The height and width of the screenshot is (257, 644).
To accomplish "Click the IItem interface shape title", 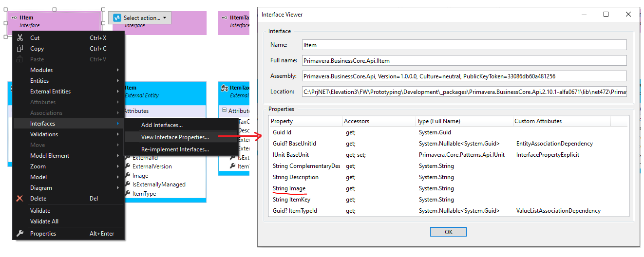I will click(26, 18).
